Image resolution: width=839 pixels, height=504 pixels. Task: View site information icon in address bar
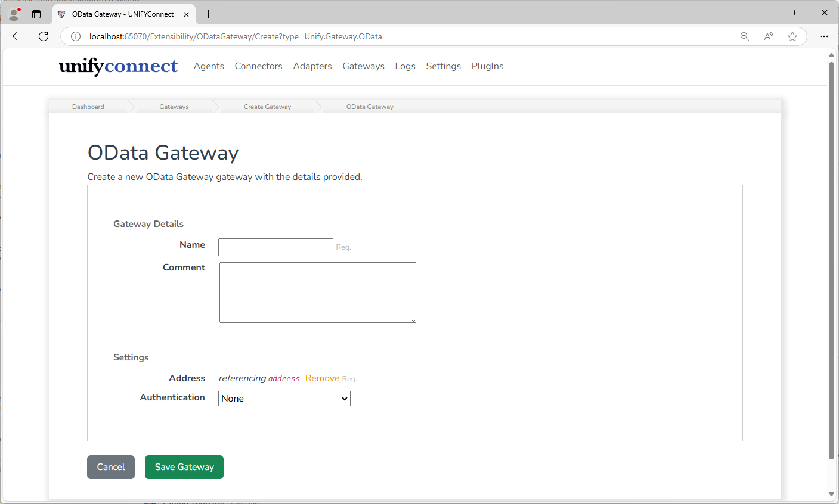click(x=76, y=36)
